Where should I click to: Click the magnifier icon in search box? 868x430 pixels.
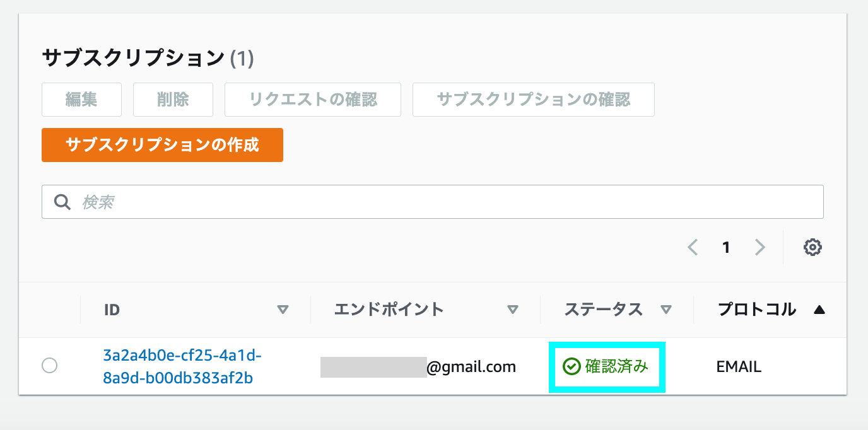62,202
